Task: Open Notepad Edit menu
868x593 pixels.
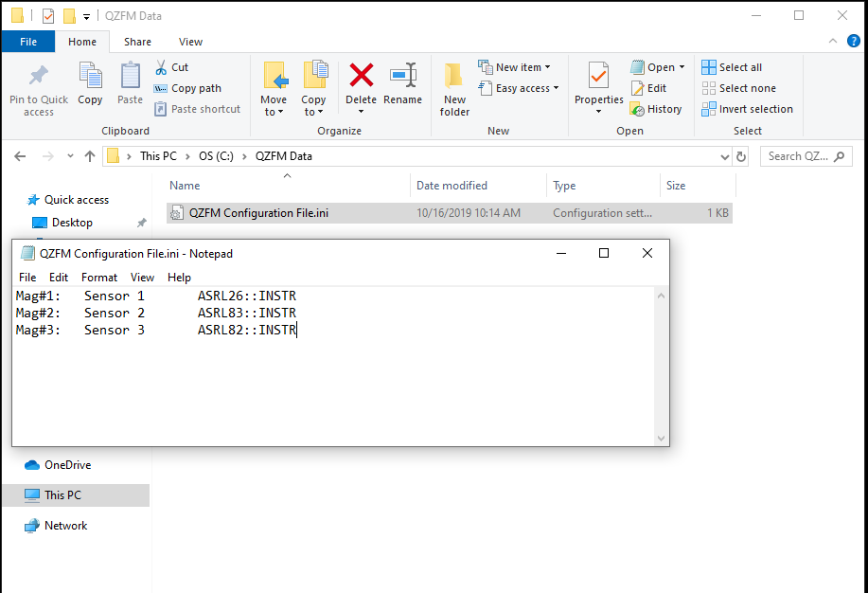Action: pyautogui.click(x=58, y=278)
